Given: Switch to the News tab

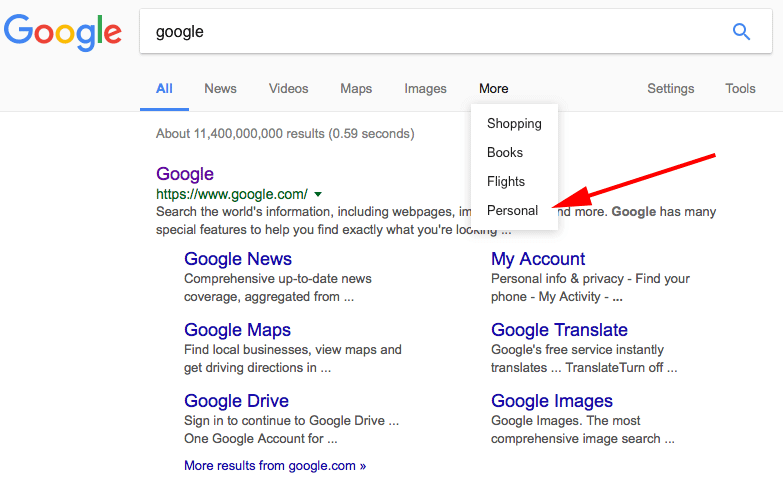Looking at the screenshot, I should pyautogui.click(x=220, y=89).
